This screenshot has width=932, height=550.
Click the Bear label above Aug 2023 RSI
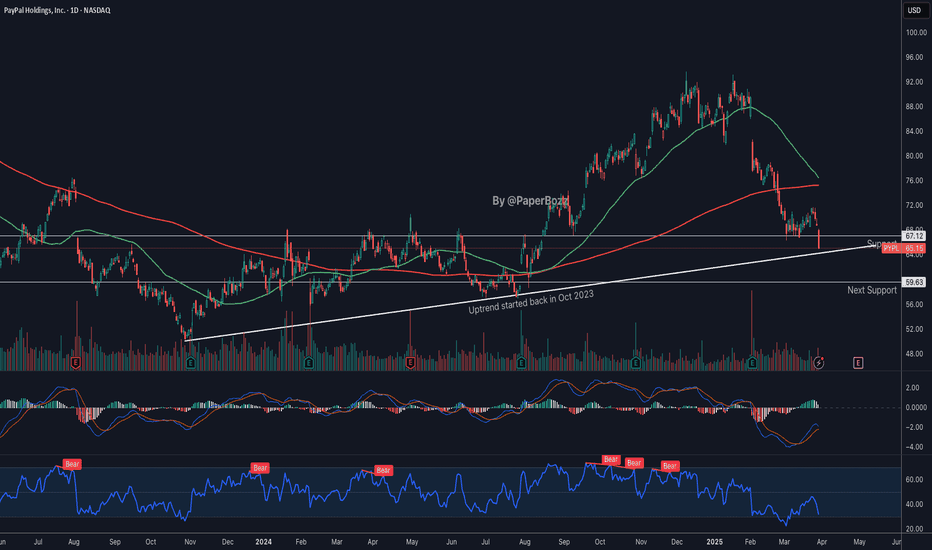point(72,464)
